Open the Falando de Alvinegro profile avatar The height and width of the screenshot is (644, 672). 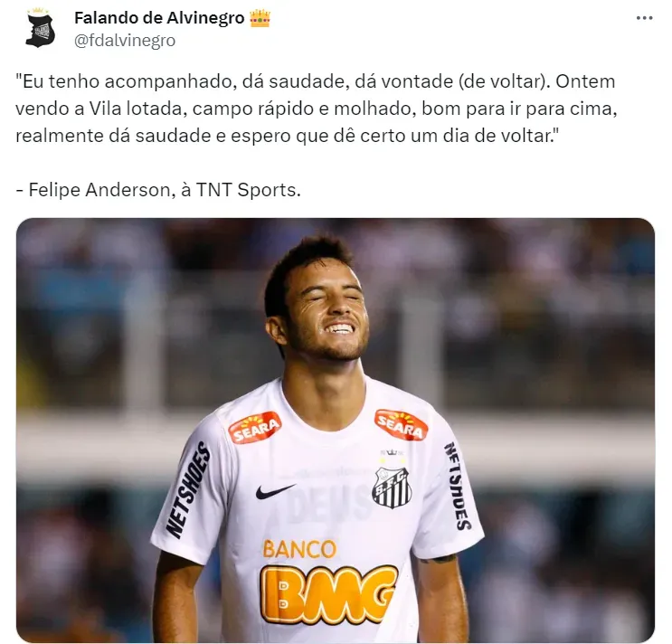tap(41, 28)
